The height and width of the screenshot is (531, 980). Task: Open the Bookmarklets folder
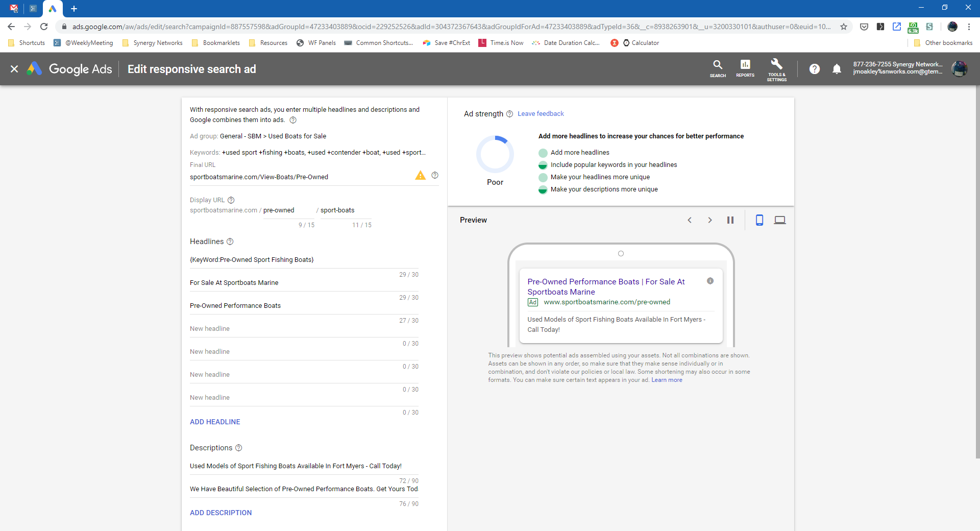(215, 43)
